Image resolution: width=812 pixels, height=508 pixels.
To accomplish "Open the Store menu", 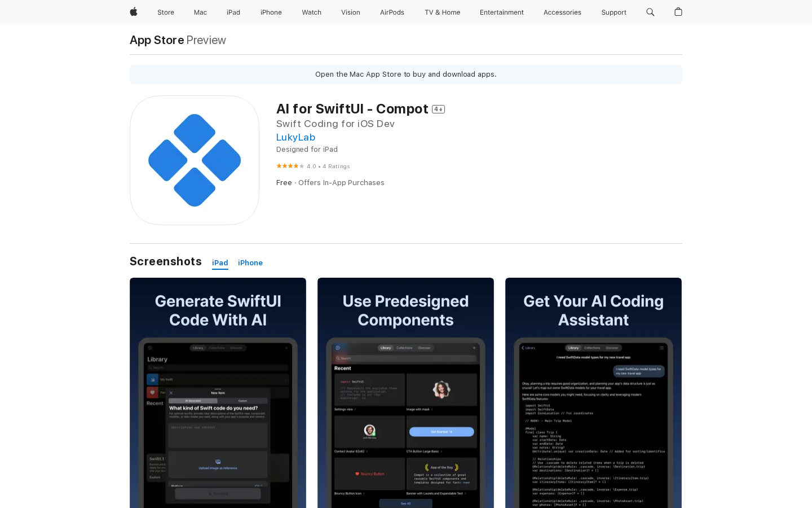I will click(166, 12).
